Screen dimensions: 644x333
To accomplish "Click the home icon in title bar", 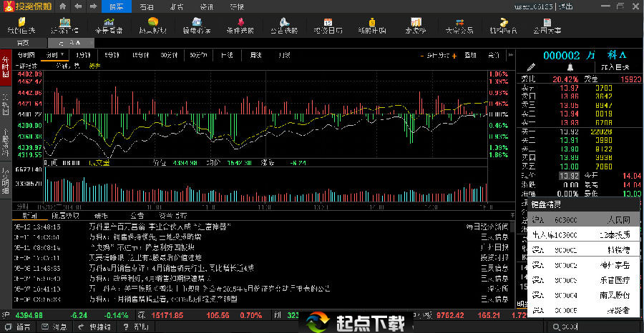I will [62, 6].
